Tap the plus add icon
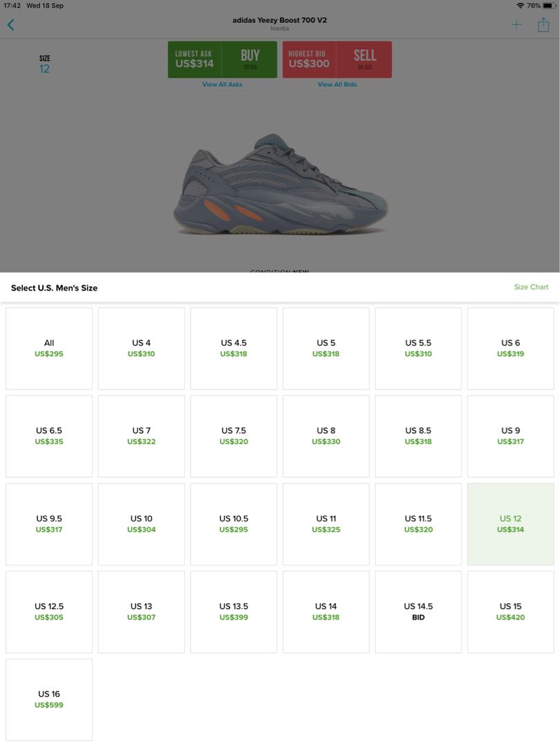The height and width of the screenshot is (747, 560). pyautogui.click(x=516, y=25)
